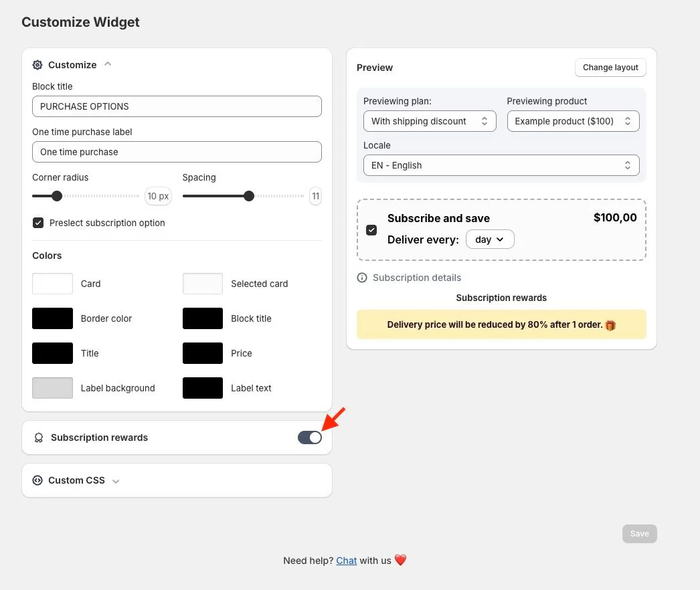Image resolution: width=700 pixels, height=590 pixels.
Task: Click the Colors section heading
Action: coord(47,256)
